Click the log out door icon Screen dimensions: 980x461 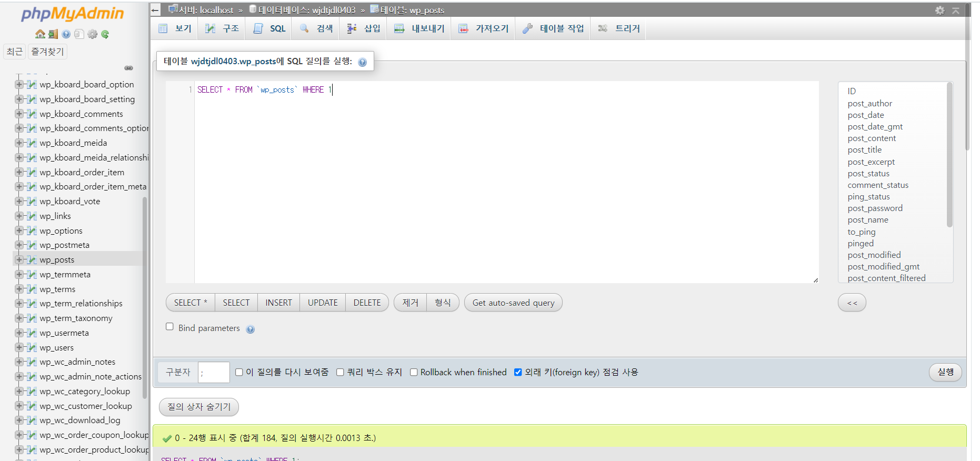[x=53, y=34]
